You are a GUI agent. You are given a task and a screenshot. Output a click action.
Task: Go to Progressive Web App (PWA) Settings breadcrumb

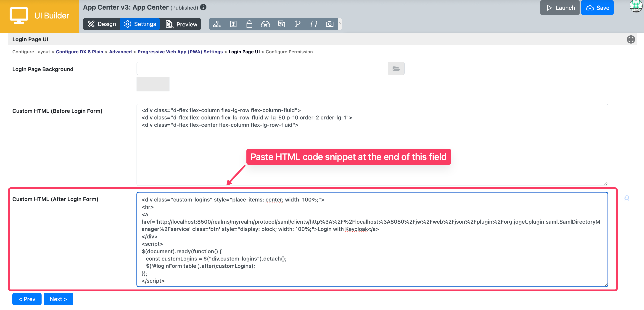(180, 52)
